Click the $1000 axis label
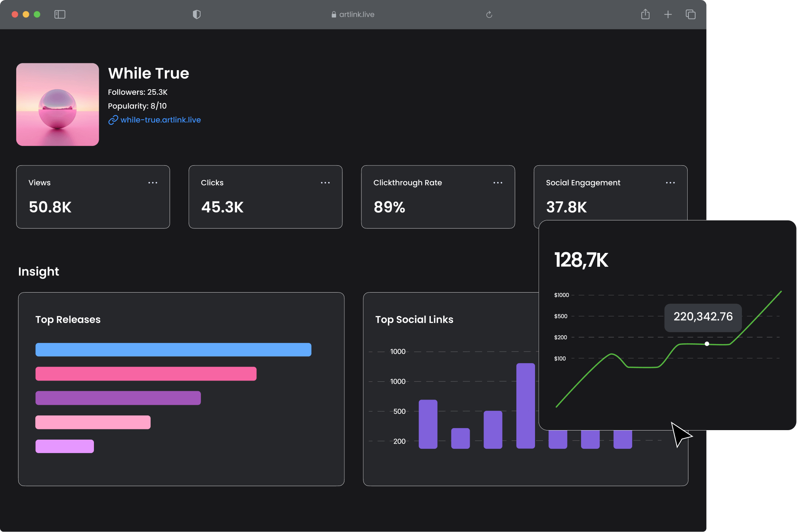 tap(561, 295)
